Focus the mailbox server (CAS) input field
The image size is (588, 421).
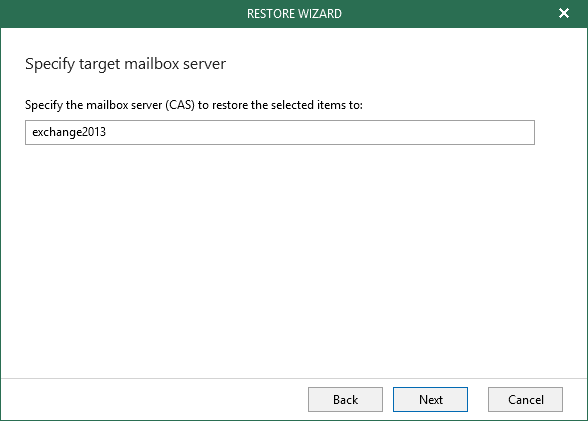click(280, 132)
